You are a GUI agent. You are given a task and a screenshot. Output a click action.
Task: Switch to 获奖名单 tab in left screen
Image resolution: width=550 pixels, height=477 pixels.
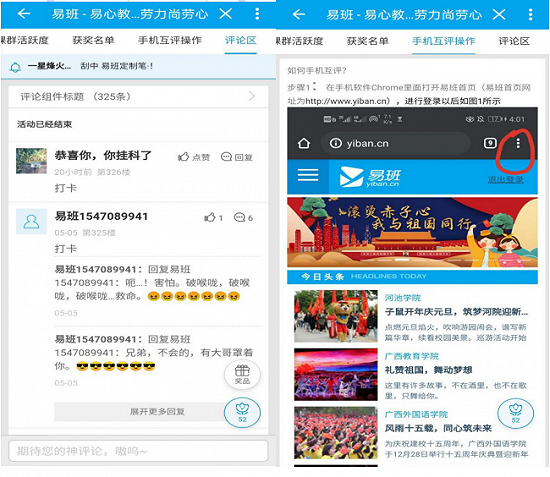(x=93, y=41)
